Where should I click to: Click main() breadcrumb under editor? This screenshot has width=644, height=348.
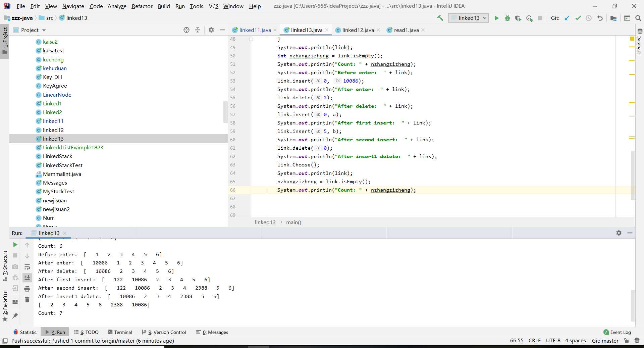[293, 222]
